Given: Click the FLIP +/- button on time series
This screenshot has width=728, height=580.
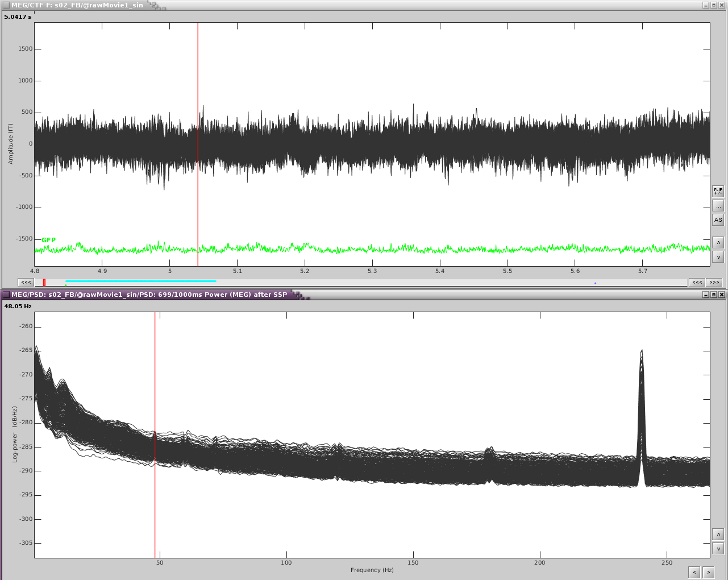Looking at the screenshot, I should pyautogui.click(x=718, y=191).
